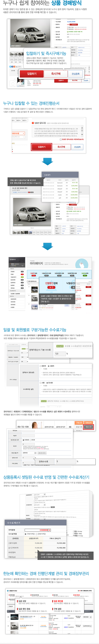The height and width of the screenshot is (644, 99).
Task: Select the 관리자 radio for 결제방식 권한설정
Action: coord(41,366)
